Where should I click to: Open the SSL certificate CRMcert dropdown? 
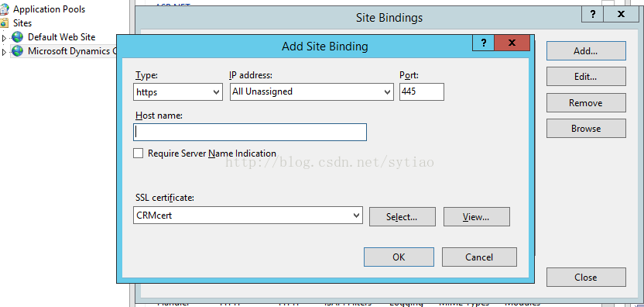coord(248,216)
